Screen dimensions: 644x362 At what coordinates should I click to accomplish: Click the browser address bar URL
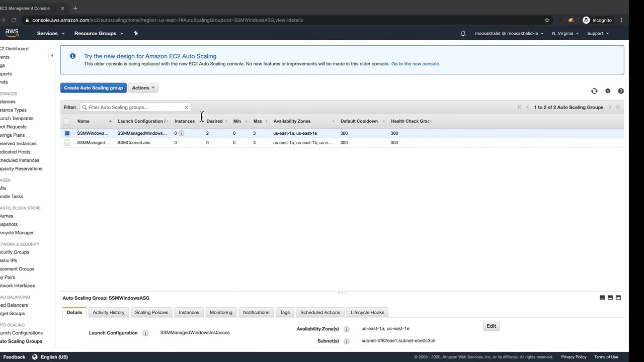[x=168, y=20]
